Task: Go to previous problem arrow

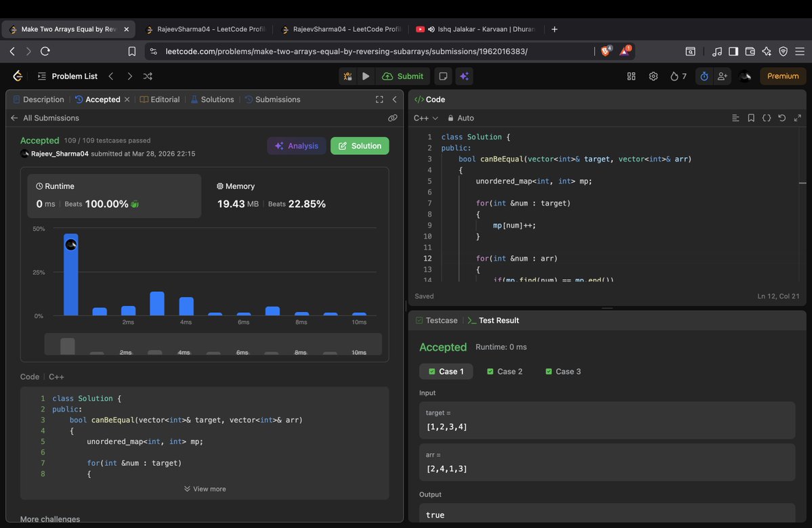Action: [x=111, y=76]
